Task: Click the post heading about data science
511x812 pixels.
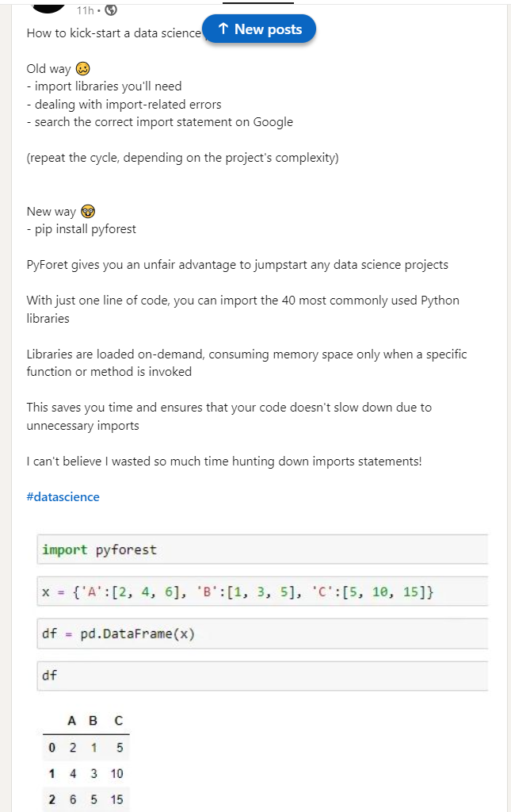Action: coord(114,33)
